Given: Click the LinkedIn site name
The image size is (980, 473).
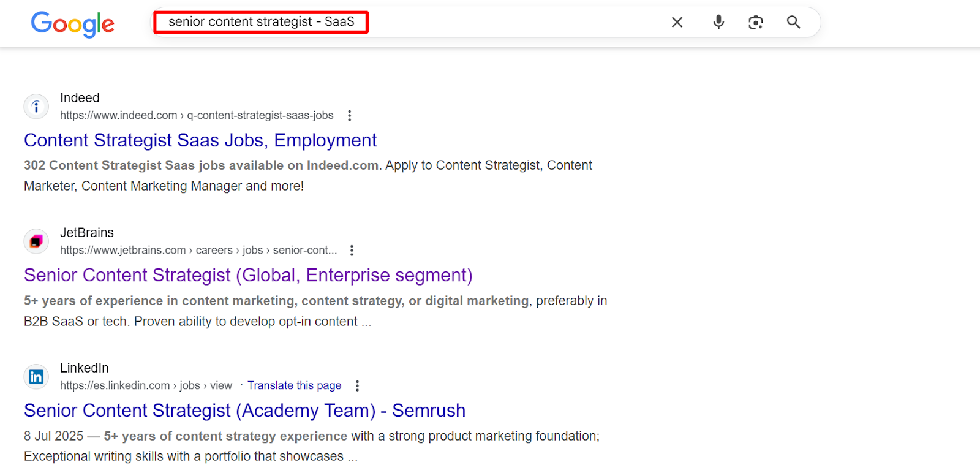Looking at the screenshot, I should 85,368.
